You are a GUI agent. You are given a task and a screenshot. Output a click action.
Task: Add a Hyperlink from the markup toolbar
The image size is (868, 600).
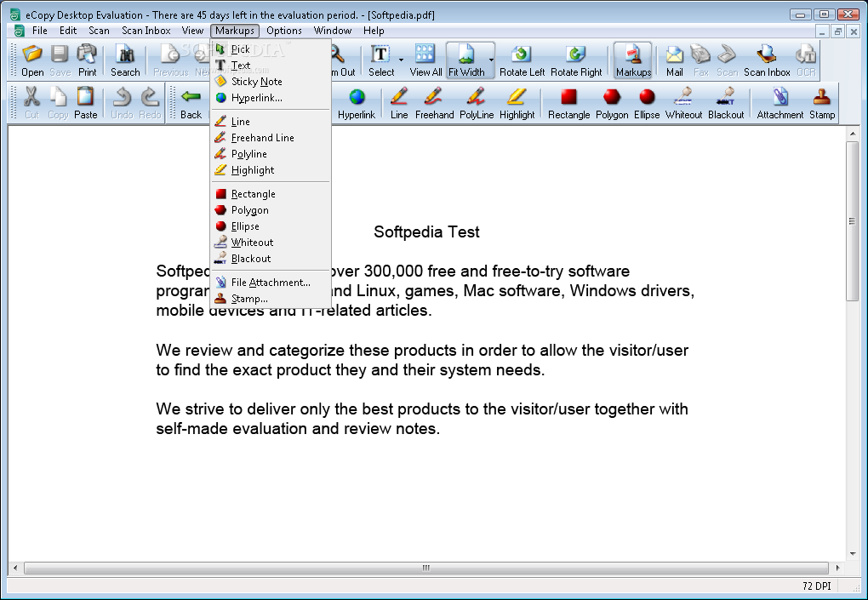(357, 103)
